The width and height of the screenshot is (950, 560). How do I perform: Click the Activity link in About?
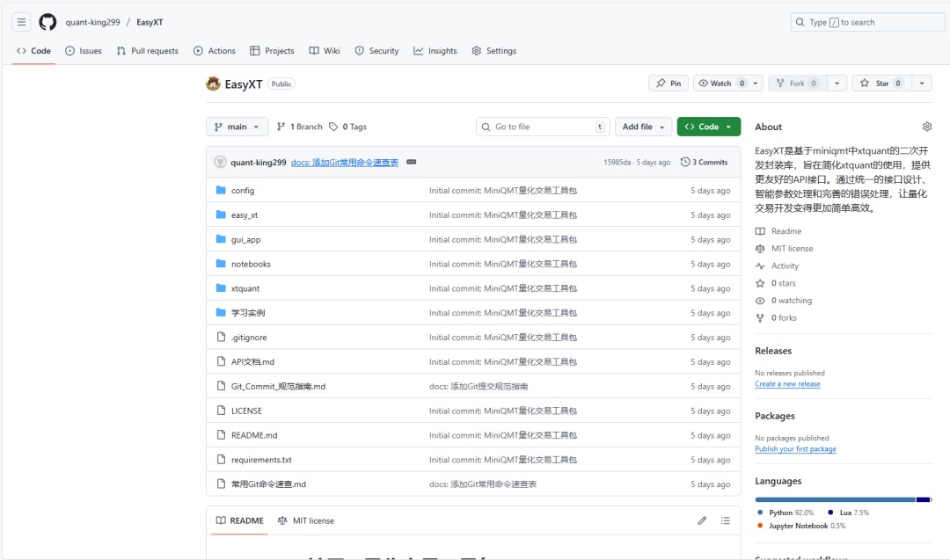click(x=785, y=265)
